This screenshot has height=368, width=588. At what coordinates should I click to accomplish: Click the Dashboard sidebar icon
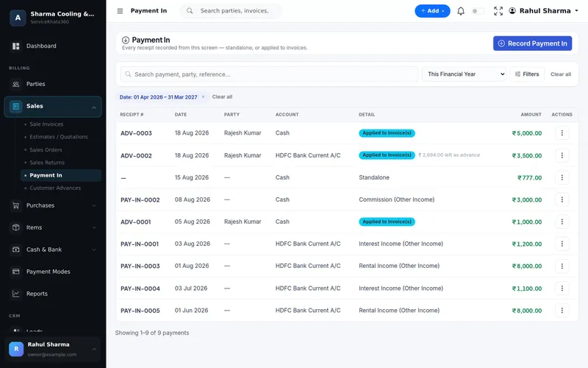(x=15, y=46)
